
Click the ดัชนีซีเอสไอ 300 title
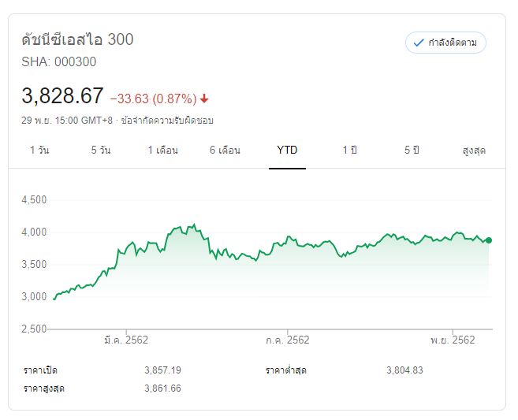[78, 39]
